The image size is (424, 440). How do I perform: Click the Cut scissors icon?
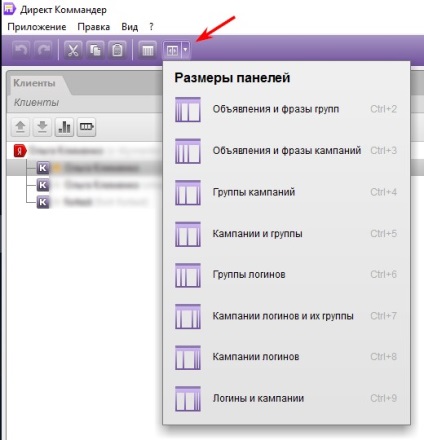pos(73,50)
